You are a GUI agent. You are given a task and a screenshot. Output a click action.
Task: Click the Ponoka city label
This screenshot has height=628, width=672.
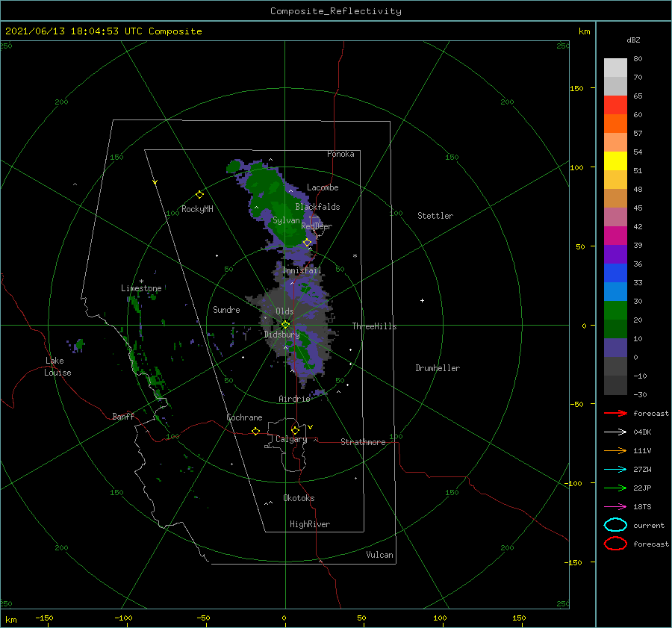340,154
